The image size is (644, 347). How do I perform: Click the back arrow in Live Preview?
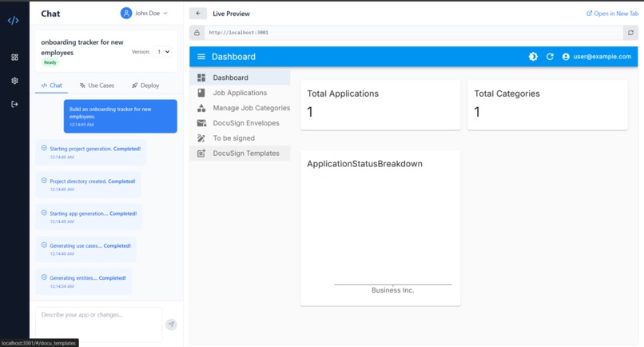[198, 14]
